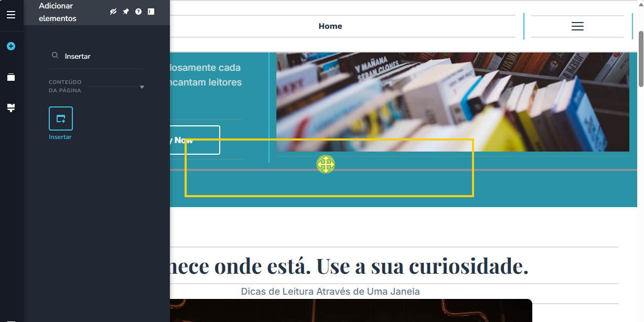Click the search magnifier icon in the Insertar field
Screen dimensions: 644x322
click(55, 55)
